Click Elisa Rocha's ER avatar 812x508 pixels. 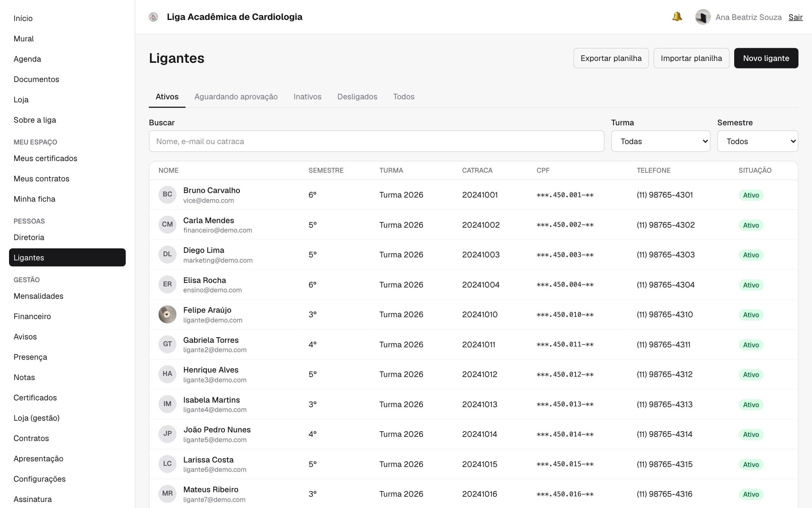167,284
